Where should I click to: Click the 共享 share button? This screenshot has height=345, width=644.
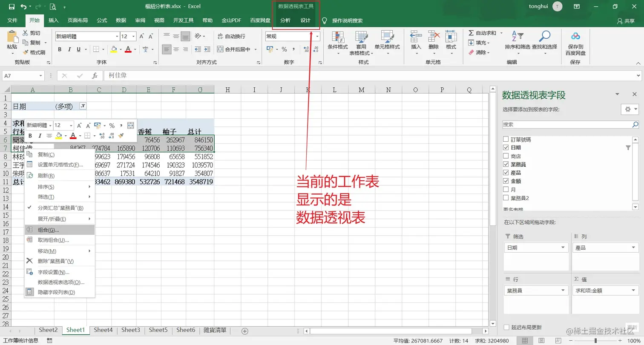(626, 21)
